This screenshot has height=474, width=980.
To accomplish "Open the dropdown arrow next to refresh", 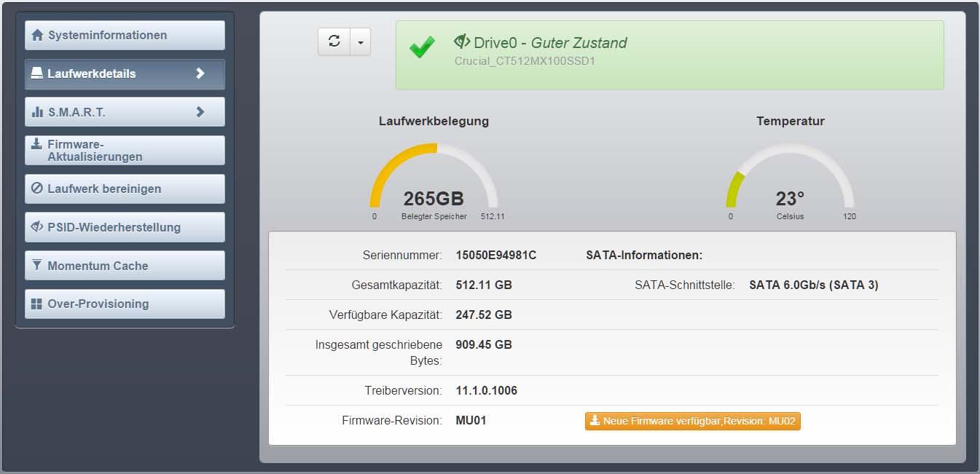I will 361,42.
